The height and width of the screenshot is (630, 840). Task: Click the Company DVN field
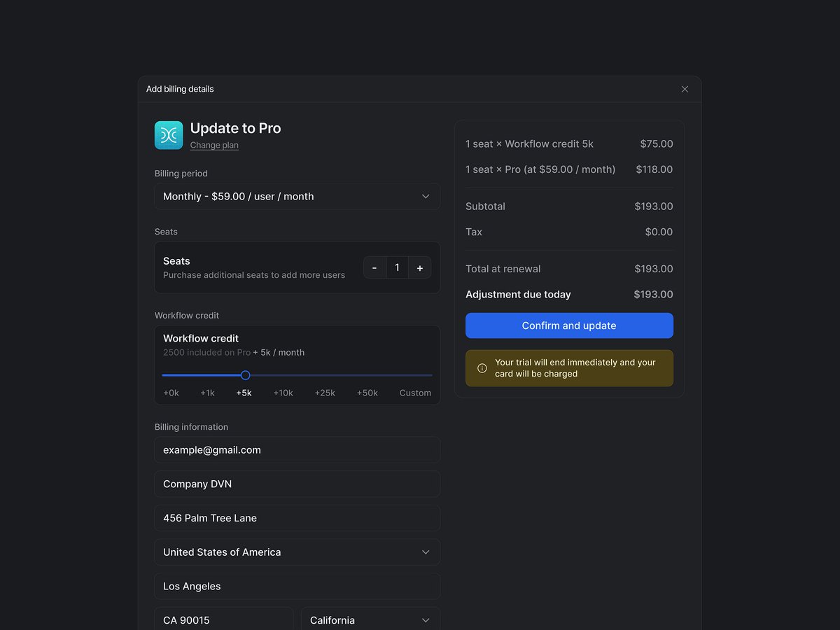click(297, 484)
